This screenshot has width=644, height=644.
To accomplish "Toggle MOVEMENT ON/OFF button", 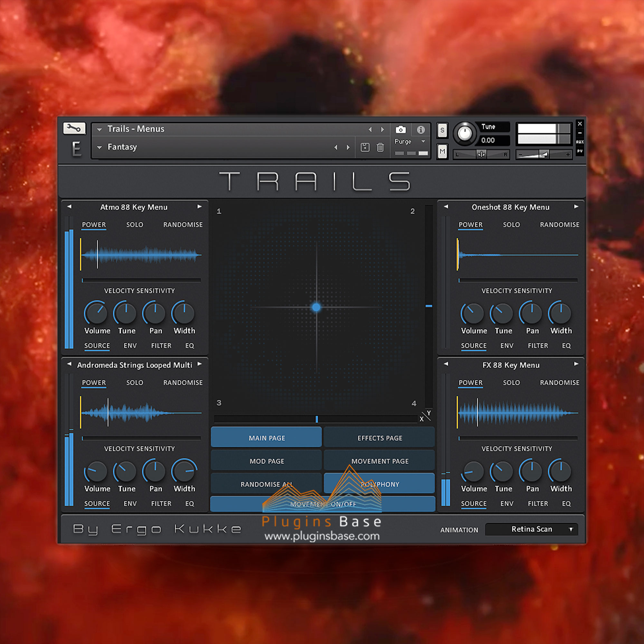I will point(323,504).
